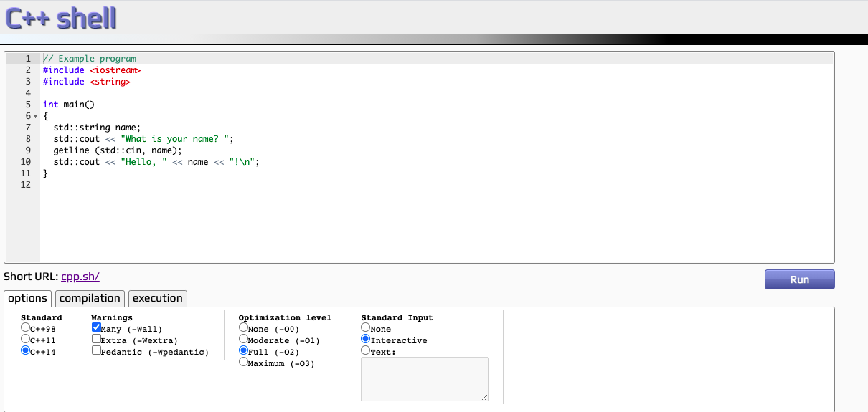The image size is (868, 412).
Task: Open the execution tab
Action: [x=158, y=298]
